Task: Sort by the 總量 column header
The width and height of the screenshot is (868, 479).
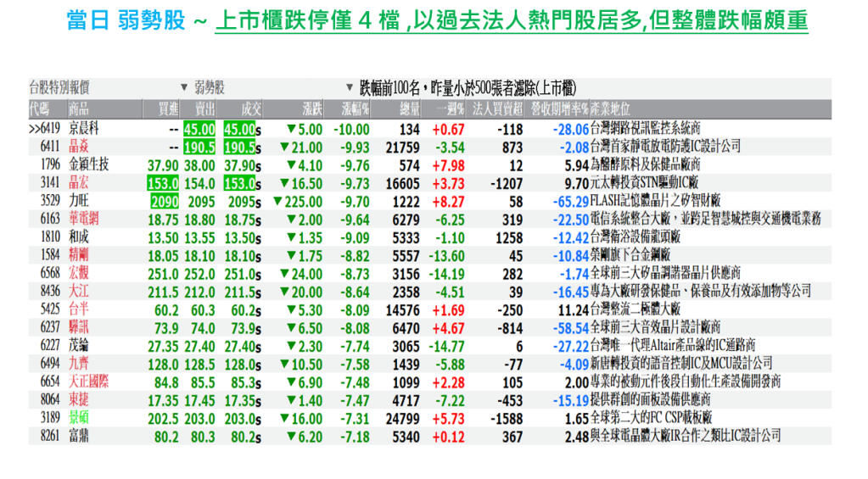Action: (408, 109)
